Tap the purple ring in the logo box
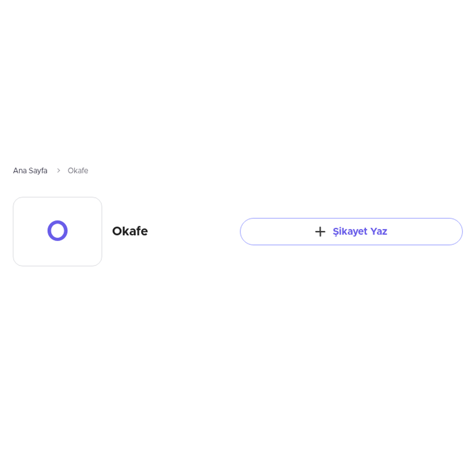This screenshot has height=476, width=476. click(58, 231)
